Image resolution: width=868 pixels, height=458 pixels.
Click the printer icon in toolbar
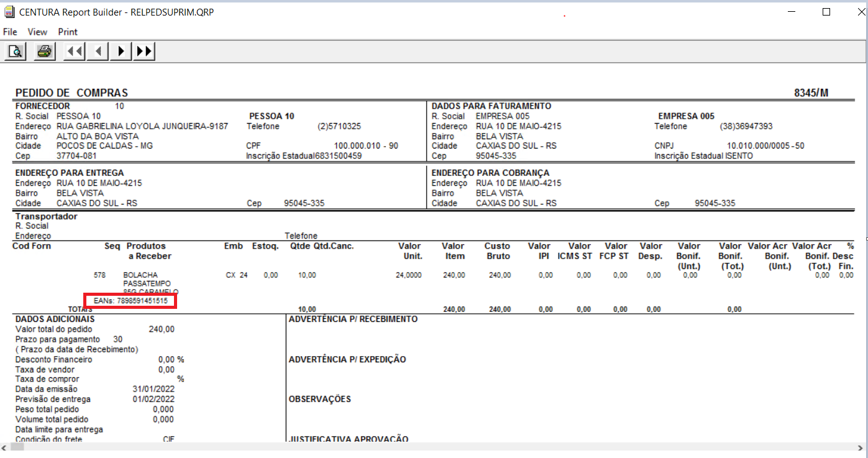[x=44, y=52]
